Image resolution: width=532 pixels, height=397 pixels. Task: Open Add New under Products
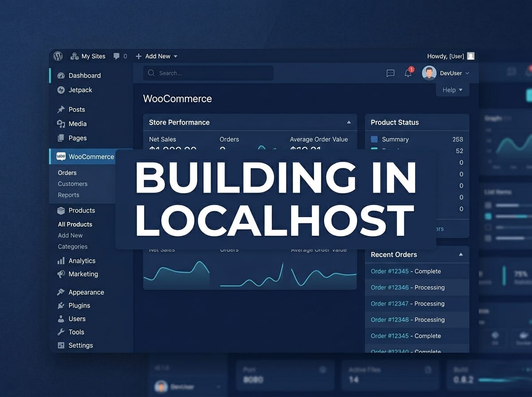pyautogui.click(x=70, y=235)
